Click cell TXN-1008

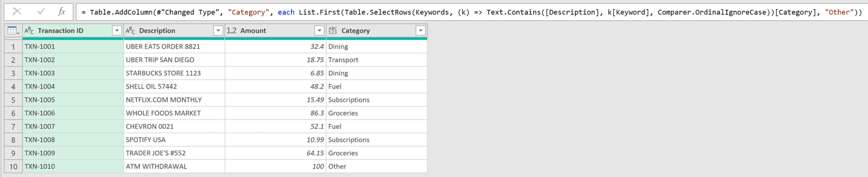(73, 140)
